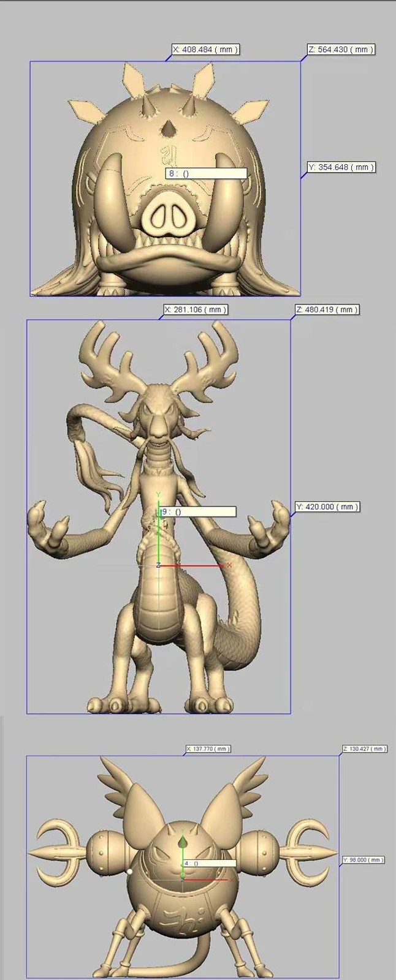Click the '4: ()' name field on round model
396x980 pixels.
(x=209, y=864)
